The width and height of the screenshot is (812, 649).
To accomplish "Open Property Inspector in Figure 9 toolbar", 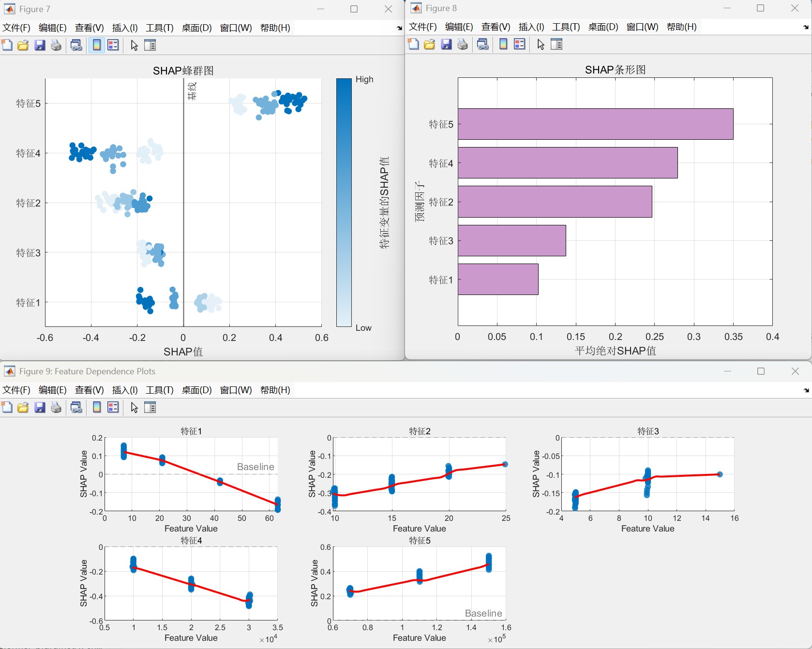I will pos(150,408).
